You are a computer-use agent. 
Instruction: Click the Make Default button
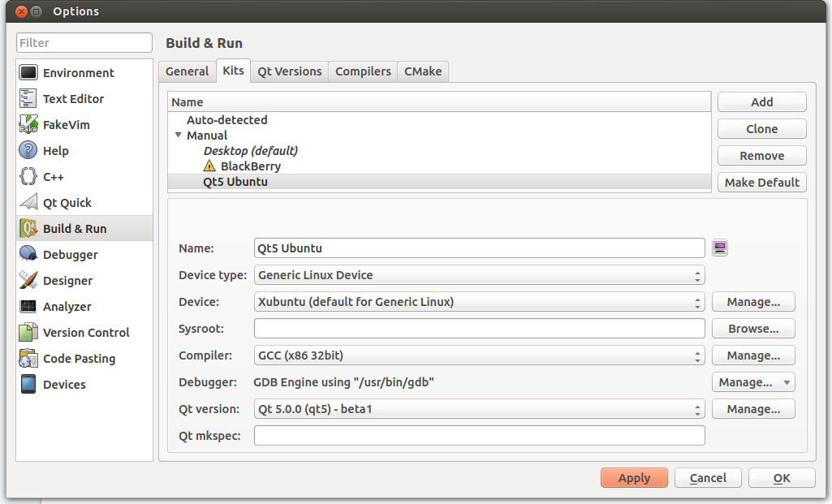pyautogui.click(x=762, y=183)
